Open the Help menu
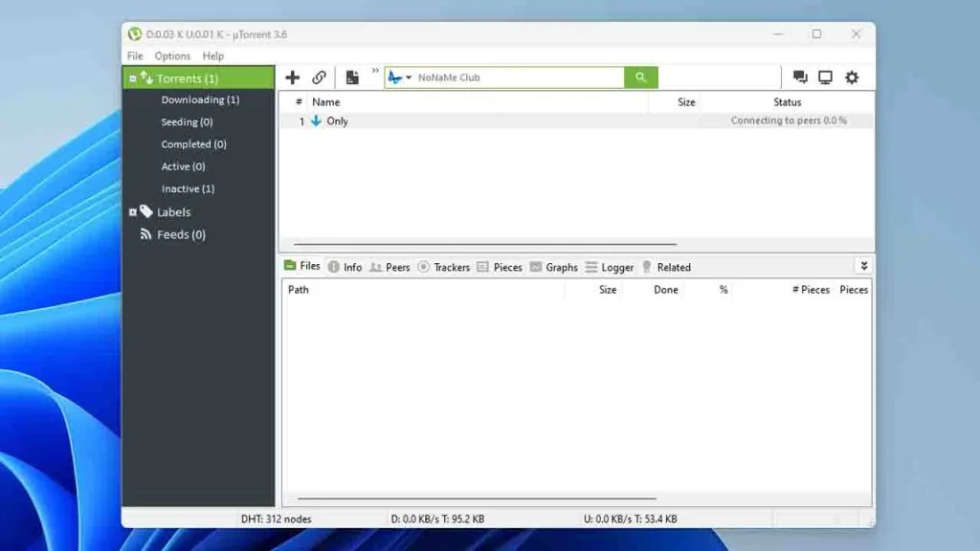The image size is (980, 551). click(213, 55)
